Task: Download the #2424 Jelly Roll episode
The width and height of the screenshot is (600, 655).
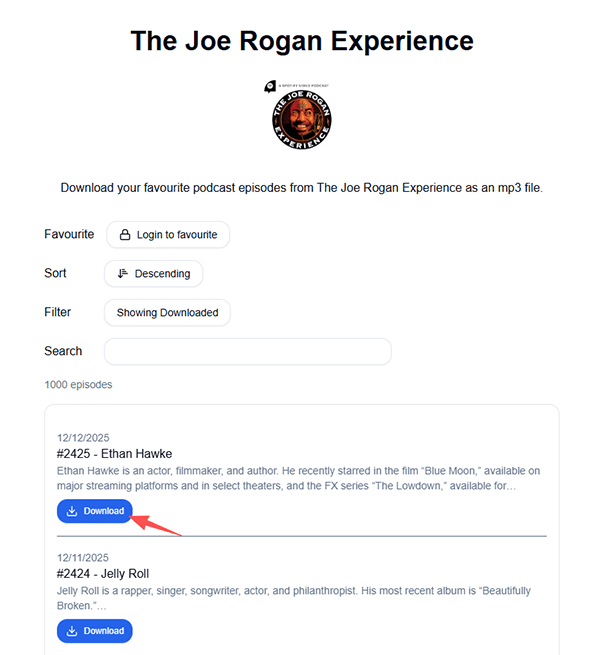Action: click(94, 631)
